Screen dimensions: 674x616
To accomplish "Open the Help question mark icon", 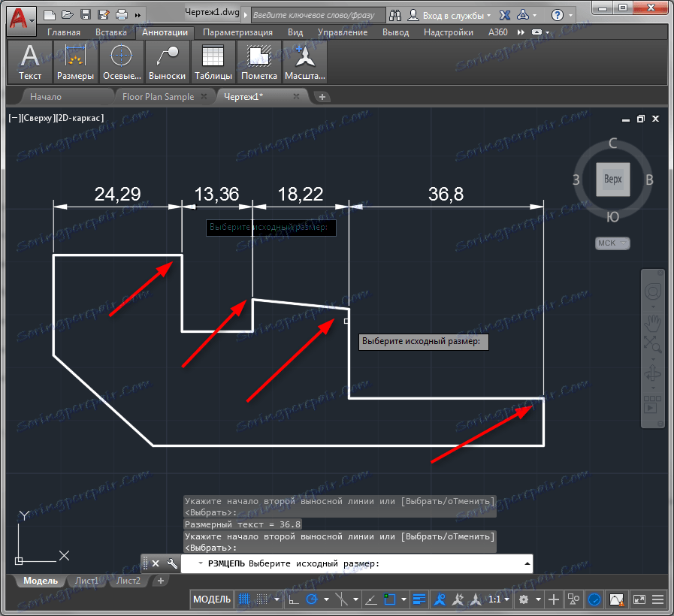I will 557,16.
